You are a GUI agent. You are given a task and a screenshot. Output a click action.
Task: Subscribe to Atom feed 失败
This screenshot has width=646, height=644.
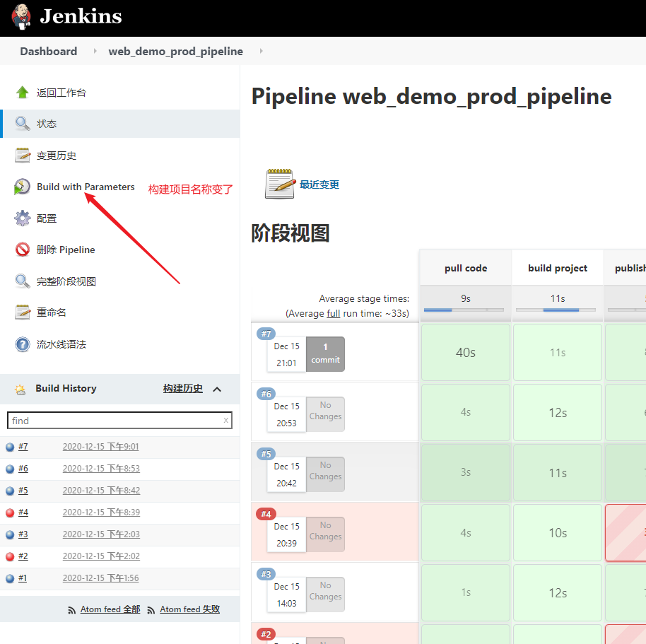(x=189, y=609)
